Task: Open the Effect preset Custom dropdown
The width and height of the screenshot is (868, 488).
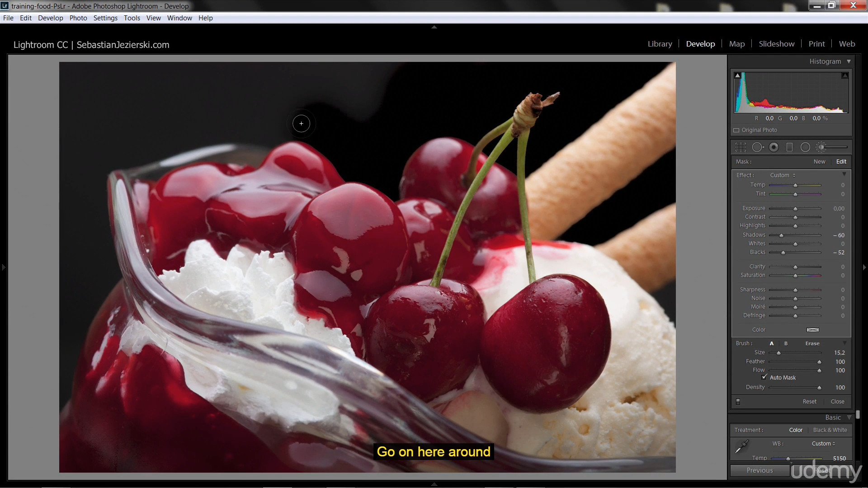Action: 783,175
